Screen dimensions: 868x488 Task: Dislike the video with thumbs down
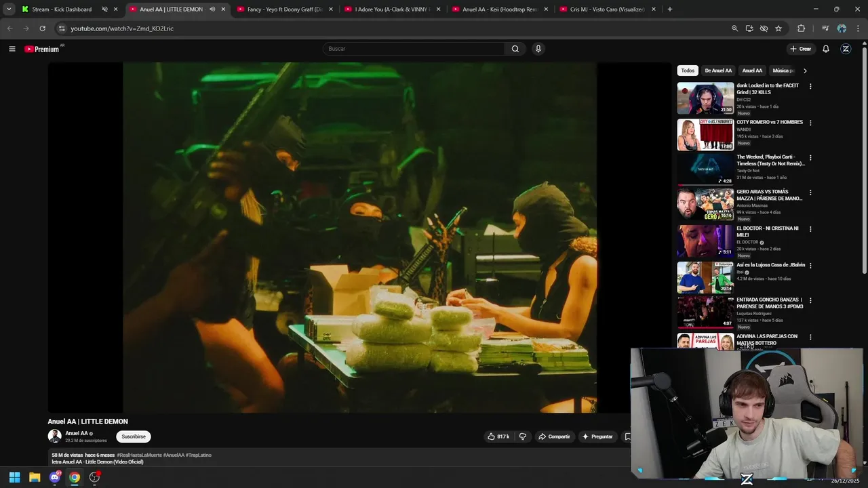click(523, 436)
